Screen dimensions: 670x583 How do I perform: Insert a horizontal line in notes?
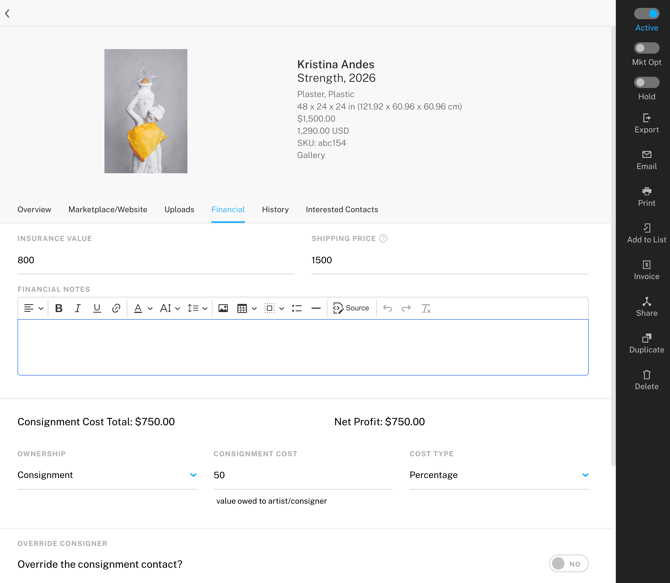click(x=316, y=308)
